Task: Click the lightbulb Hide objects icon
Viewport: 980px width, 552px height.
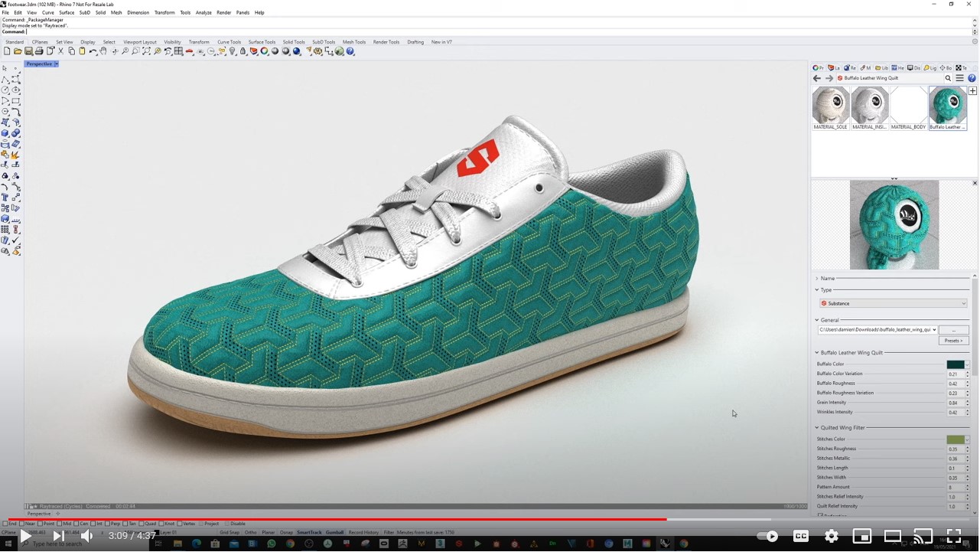Action: click(233, 51)
